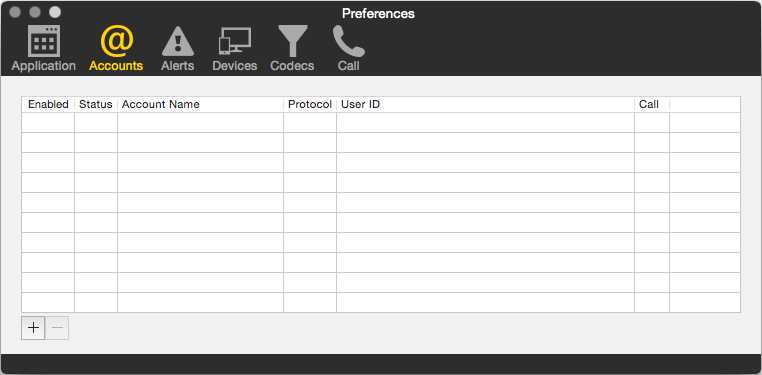762x375 pixels.
Task: Click the Application tab label text
Action: [44, 66]
